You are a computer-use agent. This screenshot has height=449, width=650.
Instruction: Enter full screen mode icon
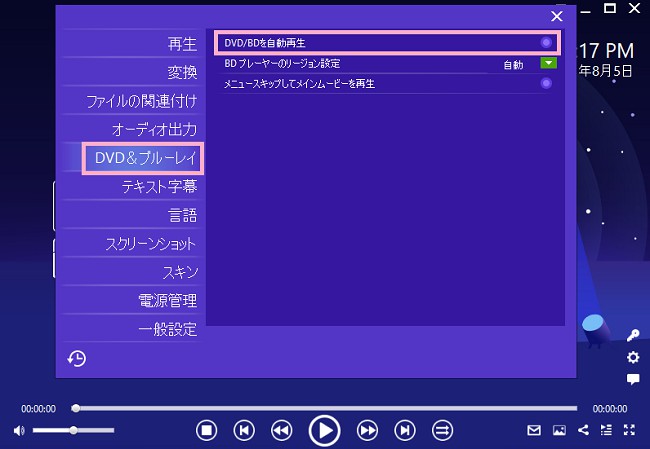point(629,430)
